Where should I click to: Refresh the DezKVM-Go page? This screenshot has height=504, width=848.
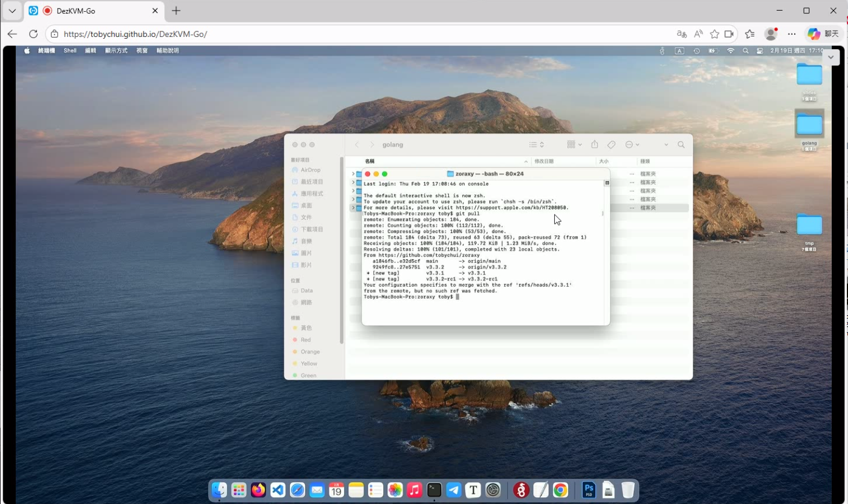33,34
